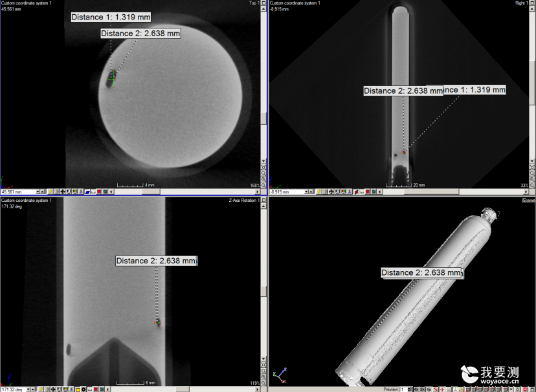Viewport: 536px width, 392px height.
Task: Click the zoom-to-fit icon in Z-Axis Rotation view
Action: coord(263,365)
